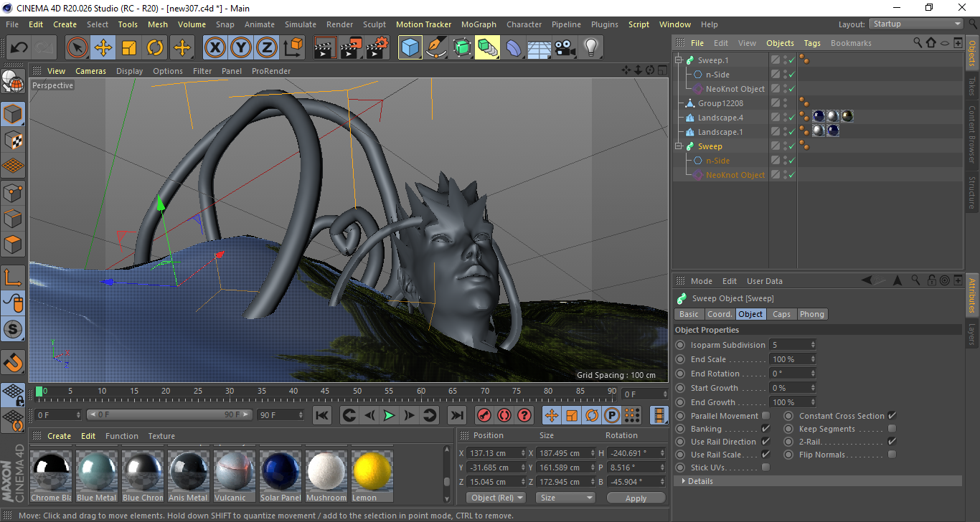
Task: Select Texture mode checkered cube icon
Action: tap(13, 140)
